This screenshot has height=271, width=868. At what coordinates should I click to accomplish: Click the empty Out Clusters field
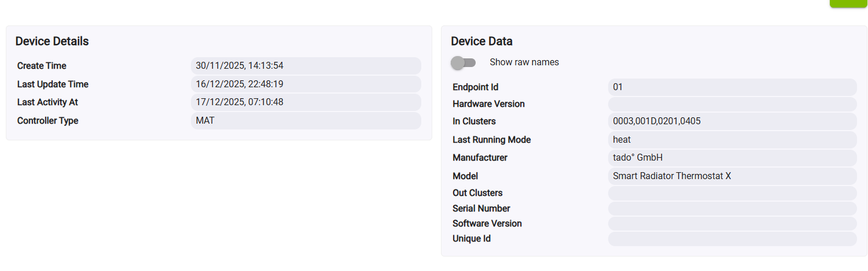(x=731, y=193)
